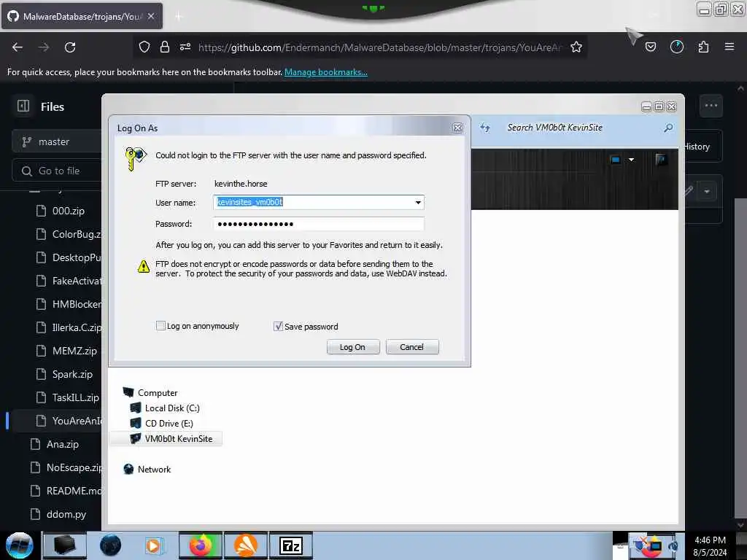Image resolution: width=747 pixels, height=560 pixels.
Task: Click the refresh arrows beside Explorer search box
Action: pos(485,128)
